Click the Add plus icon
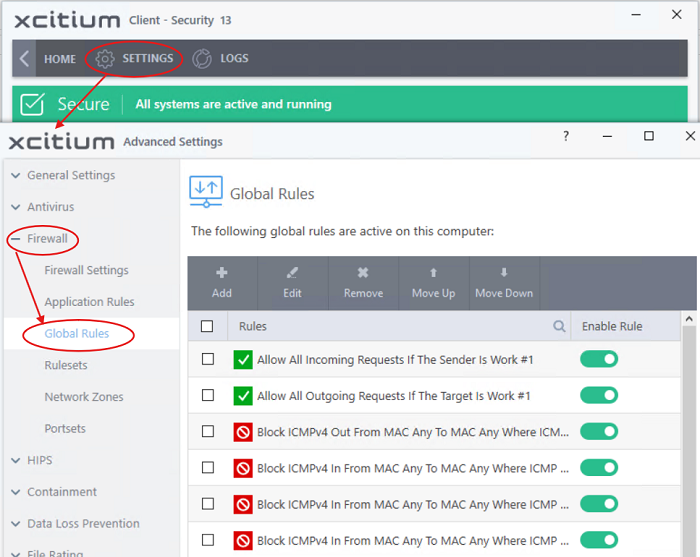This screenshot has width=700, height=557. tap(222, 272)
